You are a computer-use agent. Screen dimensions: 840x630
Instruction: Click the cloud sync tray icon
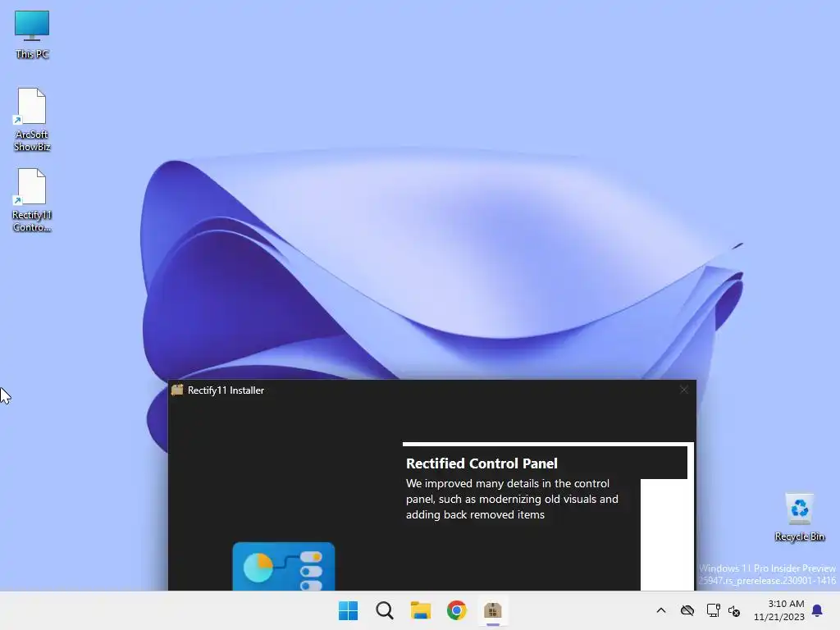point(687,610)
